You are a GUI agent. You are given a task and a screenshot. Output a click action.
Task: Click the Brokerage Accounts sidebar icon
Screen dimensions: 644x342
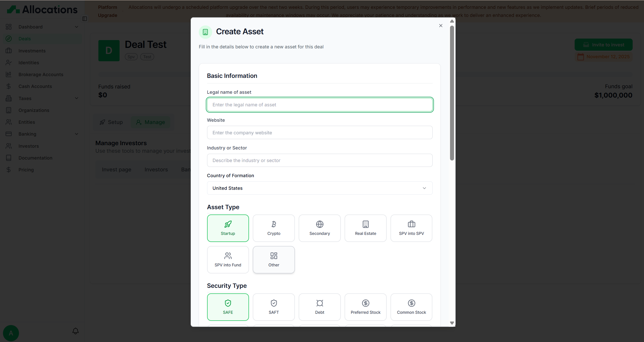coord(9,74)
